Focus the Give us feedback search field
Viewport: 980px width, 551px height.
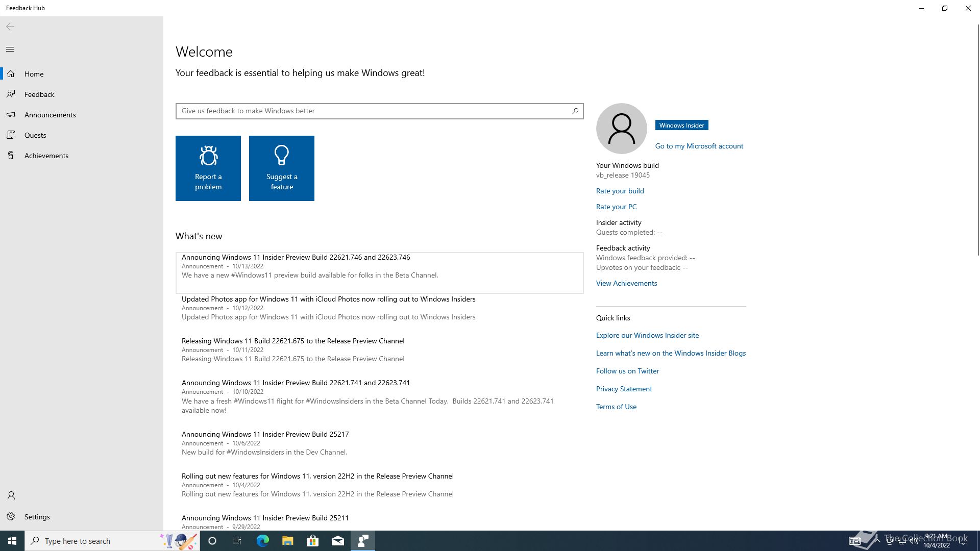(380, 111)
